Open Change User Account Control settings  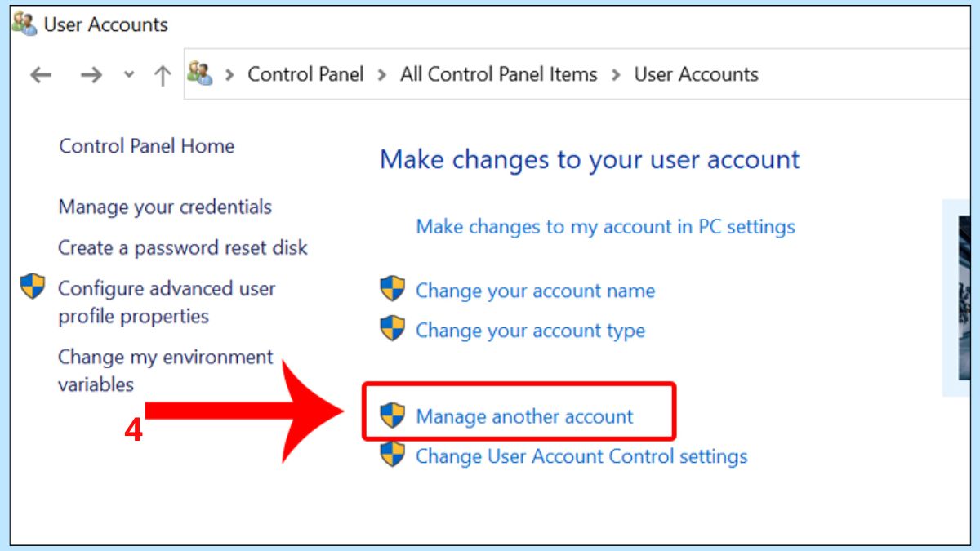point(581,456)
